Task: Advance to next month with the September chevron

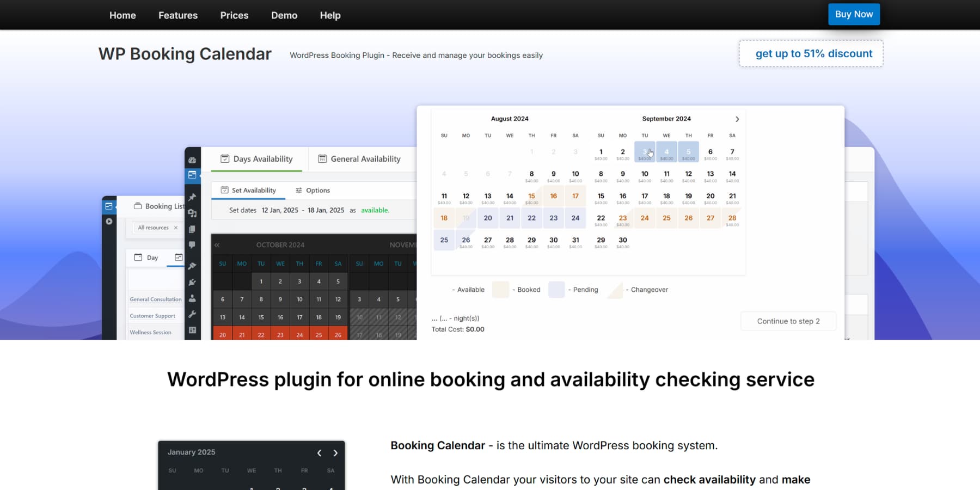Action: [737, 119]
